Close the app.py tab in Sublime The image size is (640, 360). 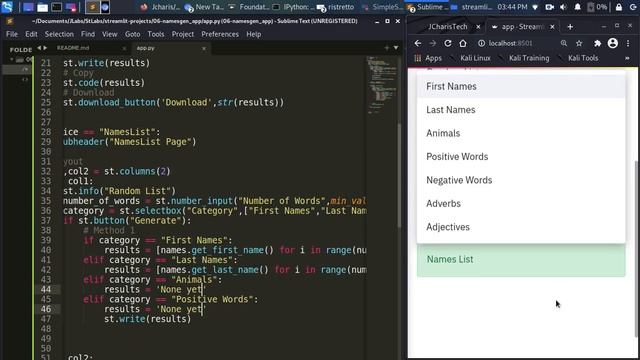click(204, 49)
